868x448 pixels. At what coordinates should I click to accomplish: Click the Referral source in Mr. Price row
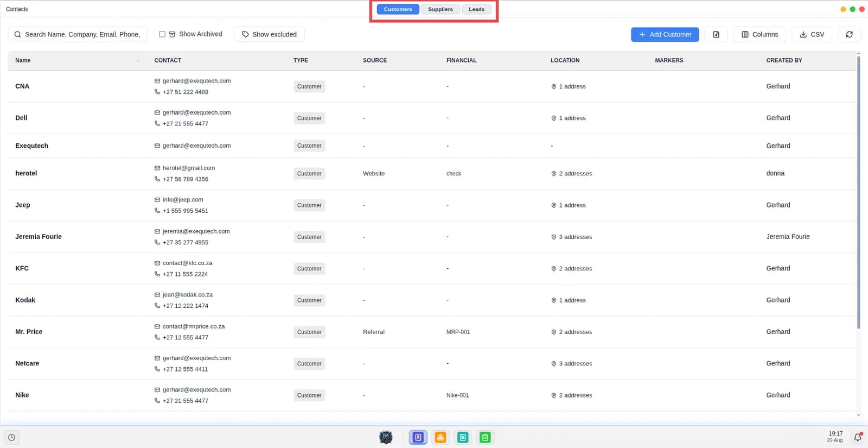click(x=374, y=332)
